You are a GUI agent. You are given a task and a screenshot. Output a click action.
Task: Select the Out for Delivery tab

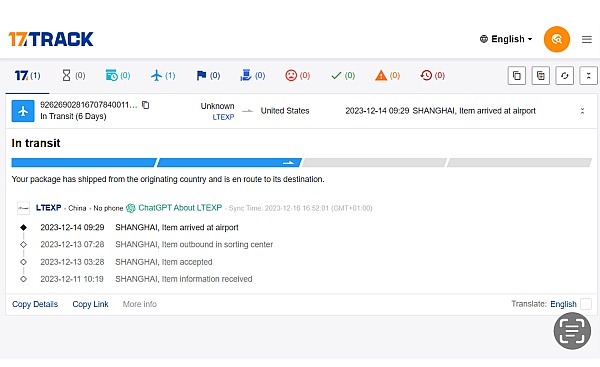pos(253,75)
